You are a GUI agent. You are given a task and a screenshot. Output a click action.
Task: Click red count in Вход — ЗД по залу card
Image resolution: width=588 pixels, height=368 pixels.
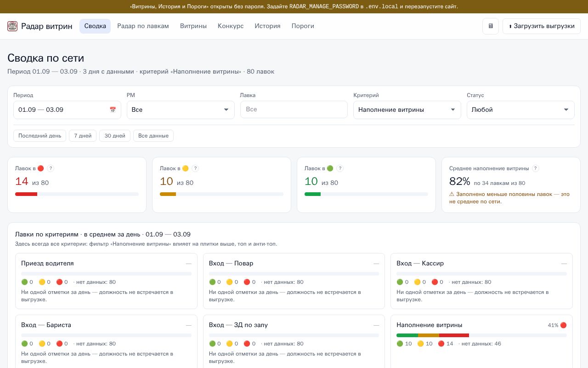(249, 344)
